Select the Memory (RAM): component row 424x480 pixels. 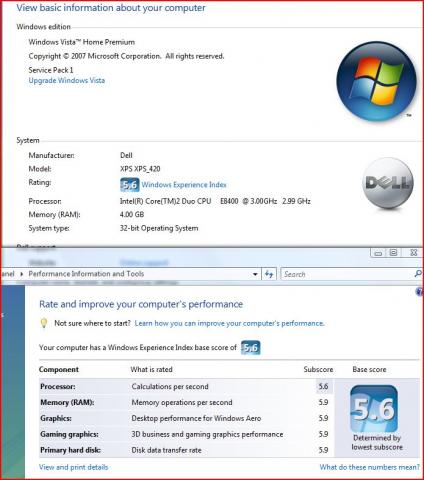pyautogui.click(x=187, y=402)
